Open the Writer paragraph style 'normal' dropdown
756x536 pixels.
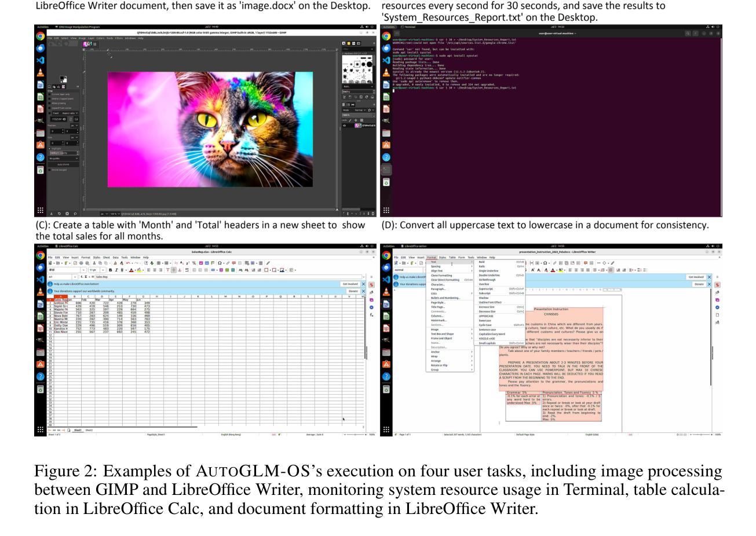point(410,270)
